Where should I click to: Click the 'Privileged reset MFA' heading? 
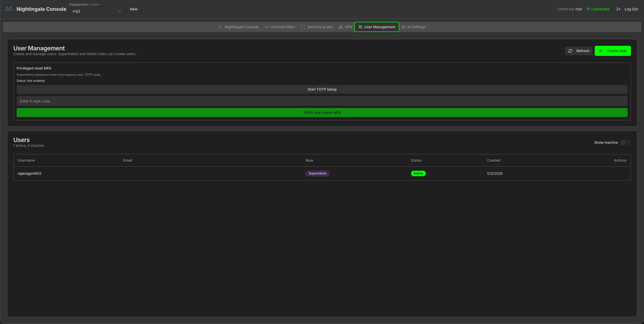click(x=34, y=68)
